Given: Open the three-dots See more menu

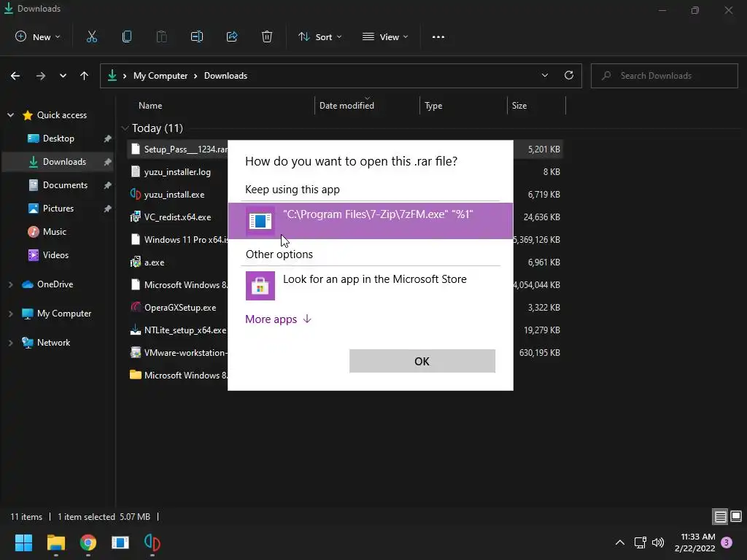Looking at the screenshot, I should point(438,36).
